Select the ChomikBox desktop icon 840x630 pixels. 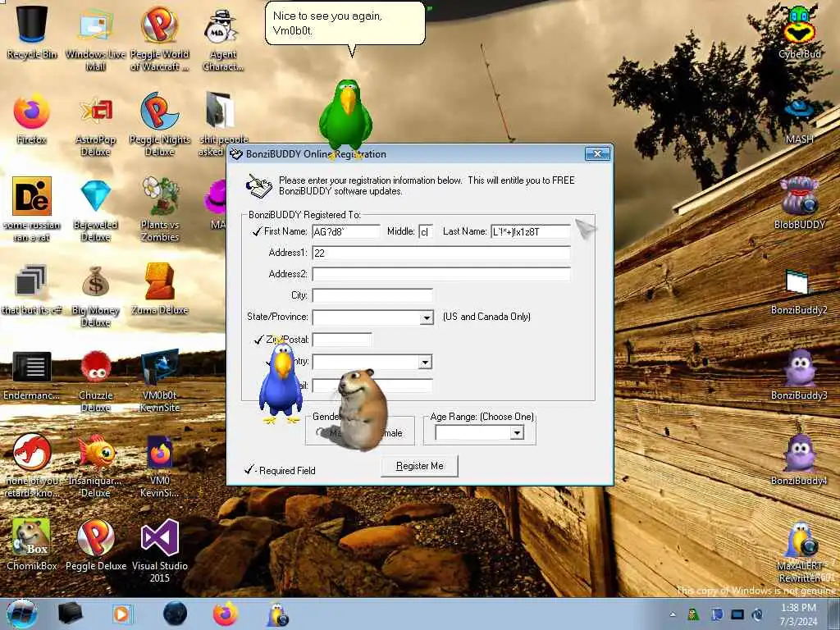pyautogui.click(x=32, y=544)
